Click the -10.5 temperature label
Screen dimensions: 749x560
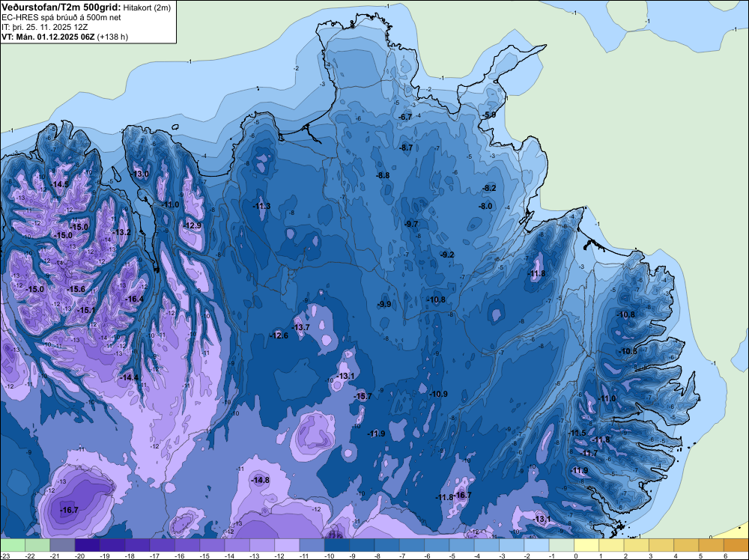(x=628, y=351)
